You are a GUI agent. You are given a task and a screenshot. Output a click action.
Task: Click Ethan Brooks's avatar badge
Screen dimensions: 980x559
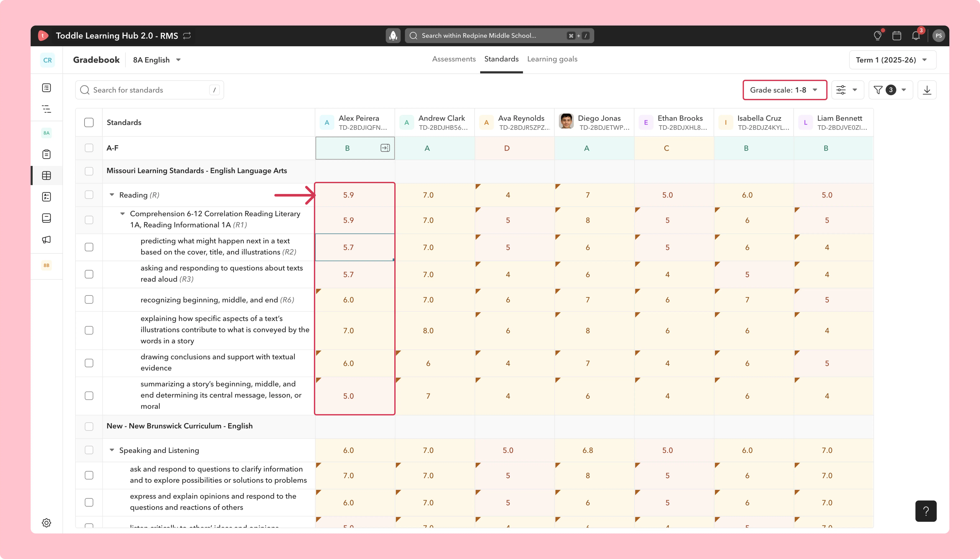point(646,123)
